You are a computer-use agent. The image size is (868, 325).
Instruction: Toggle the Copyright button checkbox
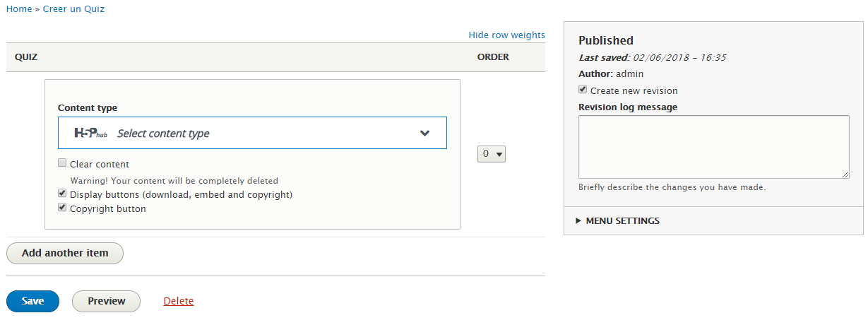point(62,208)
